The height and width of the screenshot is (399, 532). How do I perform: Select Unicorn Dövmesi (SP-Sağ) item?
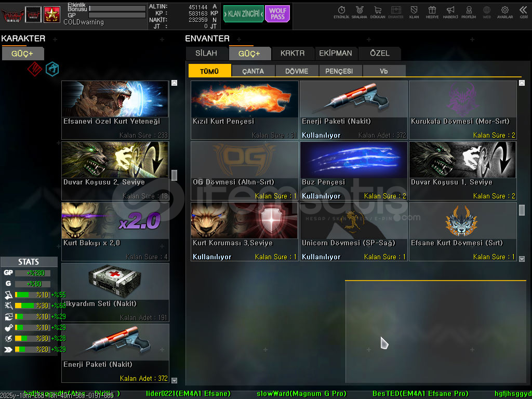pyautogui.click(x=353, y=231)
